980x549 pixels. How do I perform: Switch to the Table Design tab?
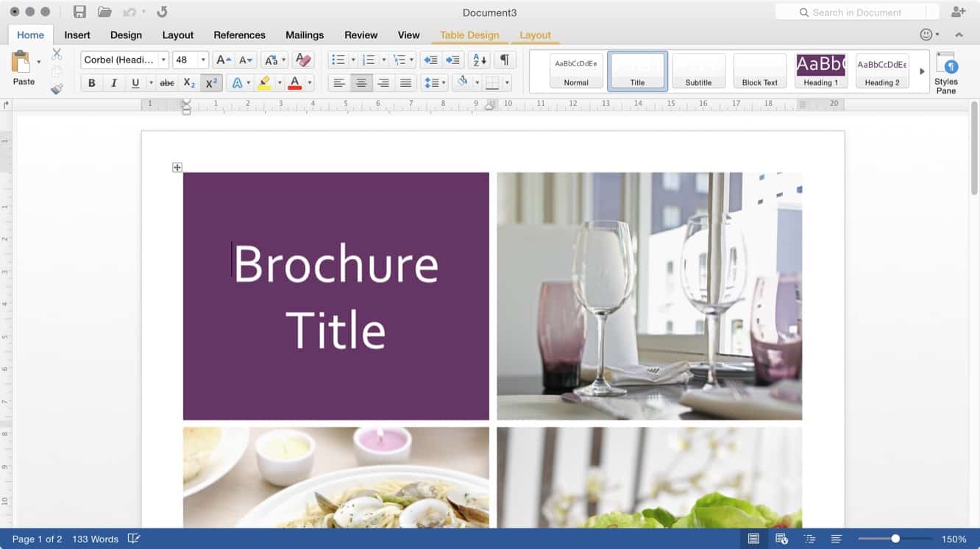point(469,35)
